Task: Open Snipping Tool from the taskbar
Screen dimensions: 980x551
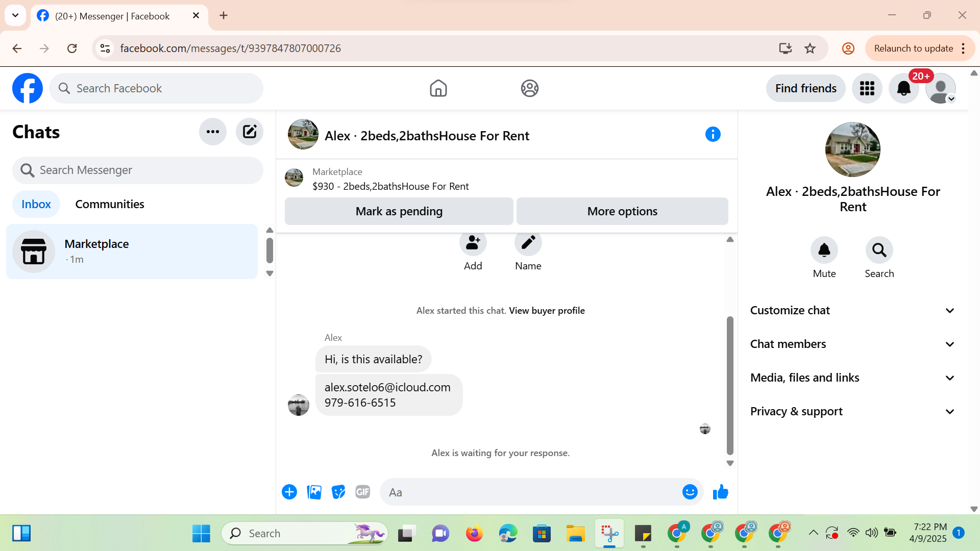Action: [609, 534]
